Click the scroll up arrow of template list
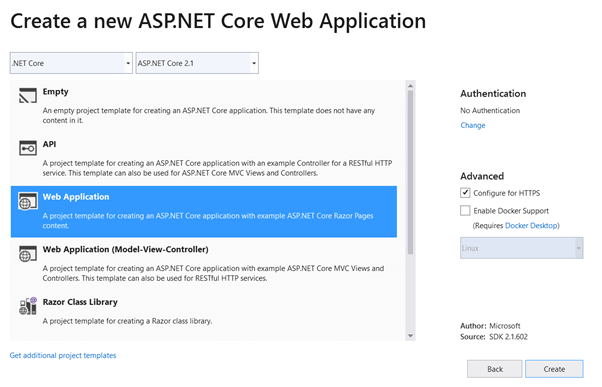The height and width of the screenshot is (387, 602). [410, 86]
